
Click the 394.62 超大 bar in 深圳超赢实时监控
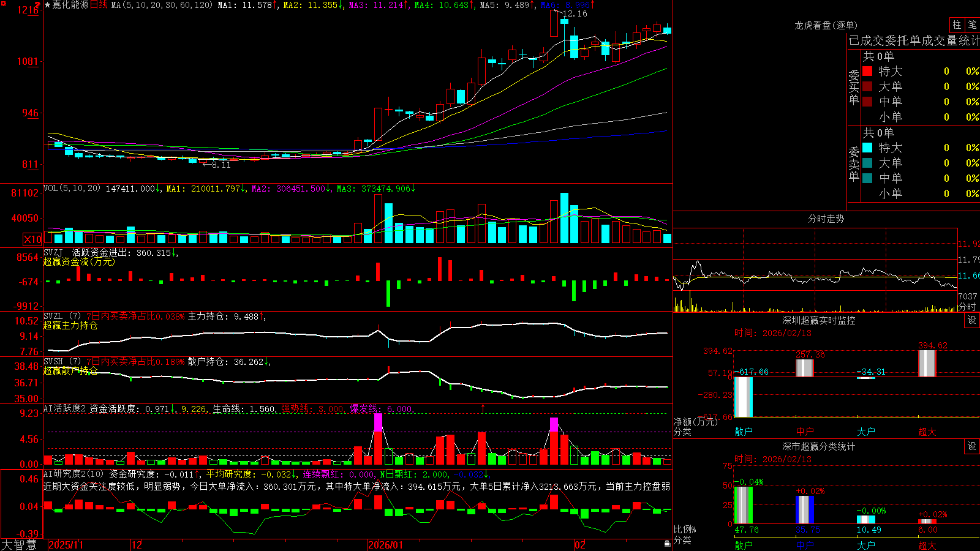(927, 364)
